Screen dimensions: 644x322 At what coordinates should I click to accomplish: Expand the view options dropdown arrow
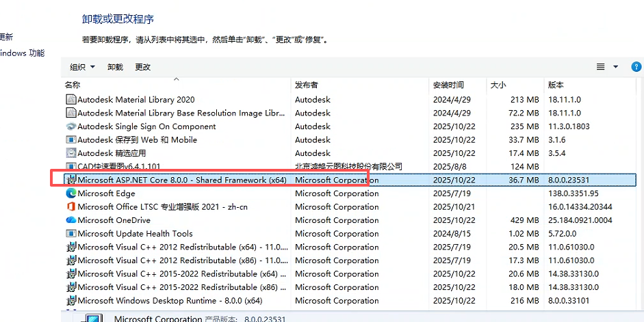(x=615, y=67)
